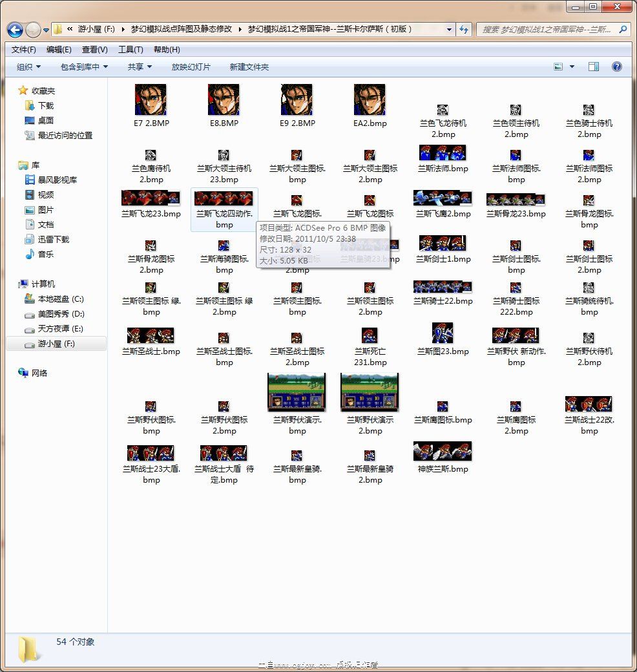The height and width of the screenshot is (672, 637).
Task: Click the Back navigation arrow button
Action: (16, 30)
